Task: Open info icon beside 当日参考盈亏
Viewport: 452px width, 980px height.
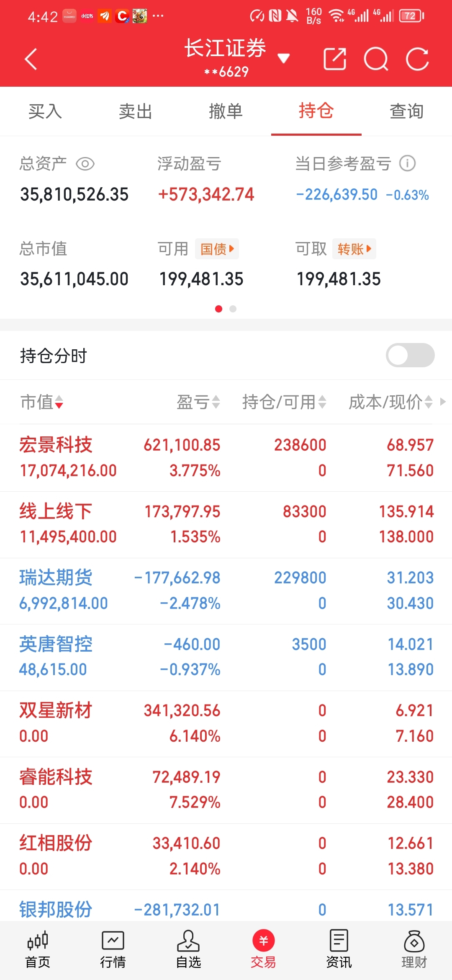Action: [x=407, y=163]
